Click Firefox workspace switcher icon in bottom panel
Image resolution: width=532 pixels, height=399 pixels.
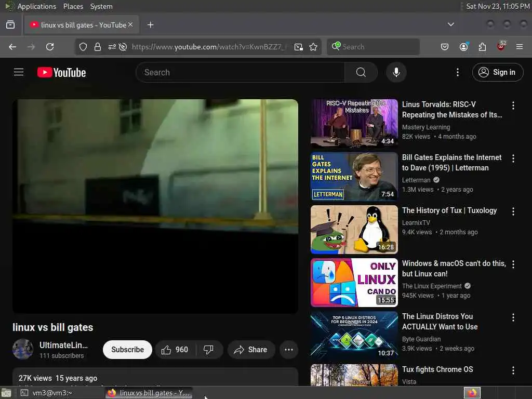472,393
